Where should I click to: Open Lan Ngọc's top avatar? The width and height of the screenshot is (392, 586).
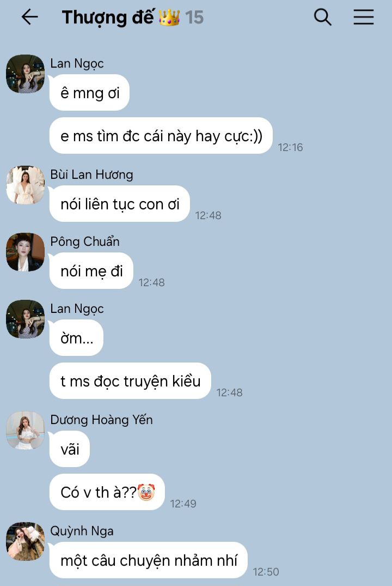[26, 74]
